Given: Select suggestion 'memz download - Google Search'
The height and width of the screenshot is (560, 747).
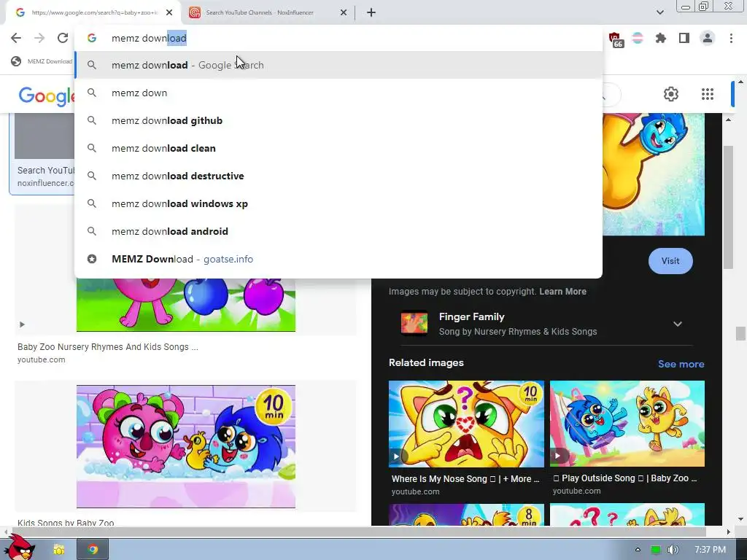Looking at the screenshot, I should click(338, 65).
